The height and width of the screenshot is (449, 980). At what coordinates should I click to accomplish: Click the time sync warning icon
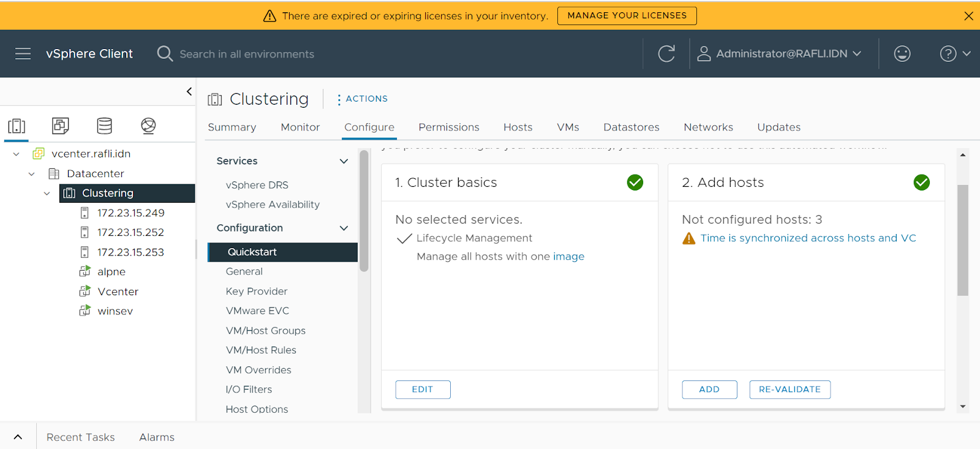(x=689, y=238)
